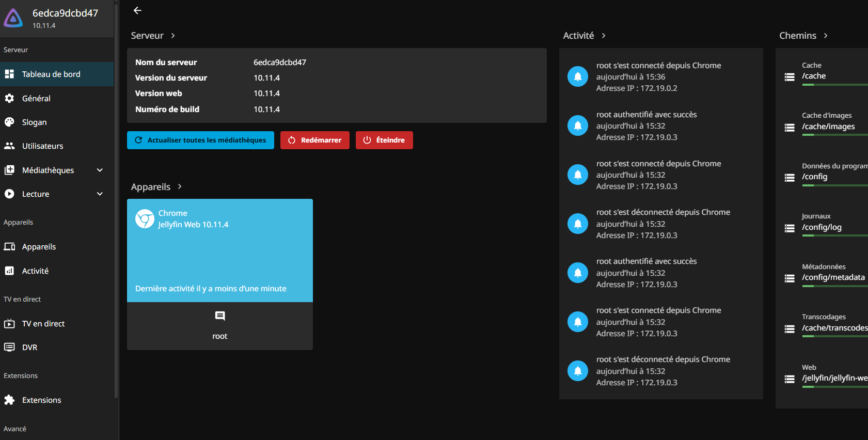Viewport: 868px width, 440px height.
Task: Click the bell icon beside first activity entry
Action: (x=577, y=77)
